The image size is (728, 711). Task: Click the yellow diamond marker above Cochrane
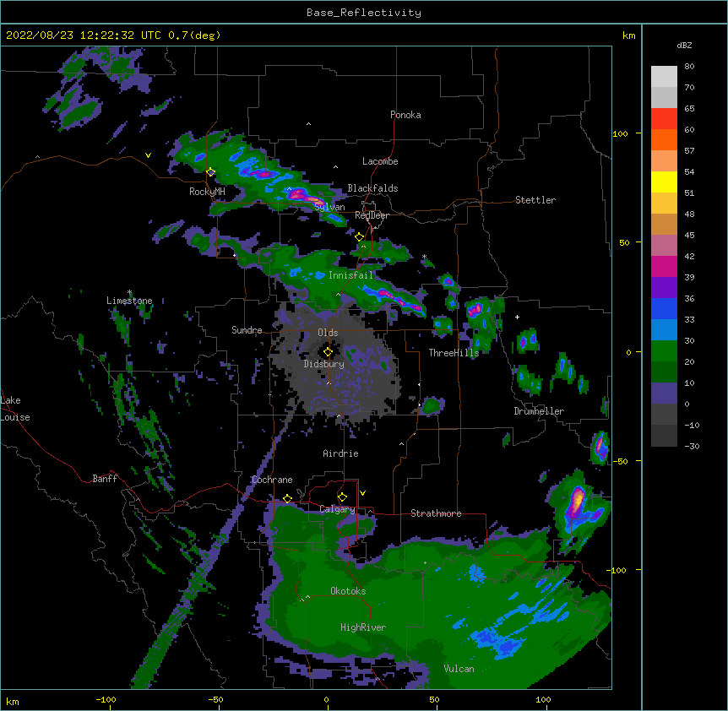287,498
